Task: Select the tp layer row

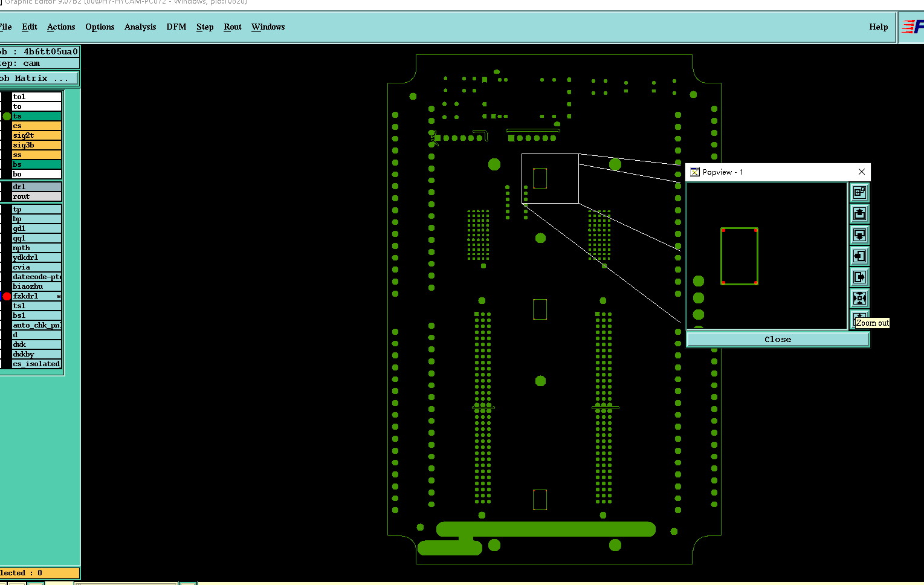Action: [x=37, y=209]
